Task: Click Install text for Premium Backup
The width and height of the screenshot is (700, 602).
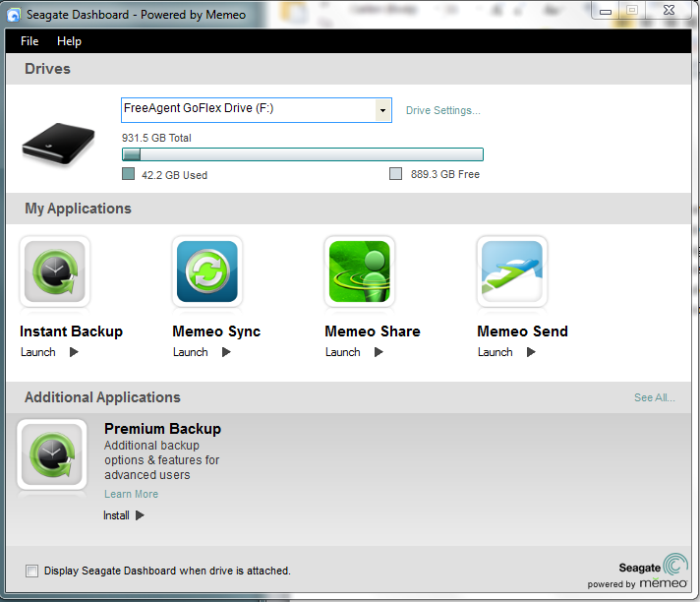Action: (x=116, y=515)
